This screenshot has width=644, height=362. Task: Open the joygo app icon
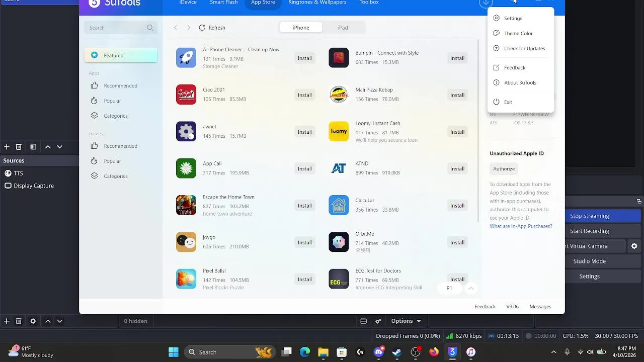coord(186,242)
